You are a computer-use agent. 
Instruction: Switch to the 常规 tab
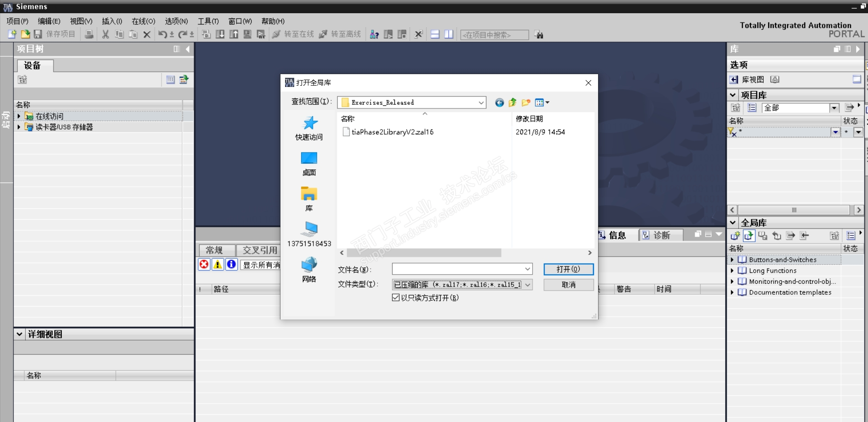(217, 250)
